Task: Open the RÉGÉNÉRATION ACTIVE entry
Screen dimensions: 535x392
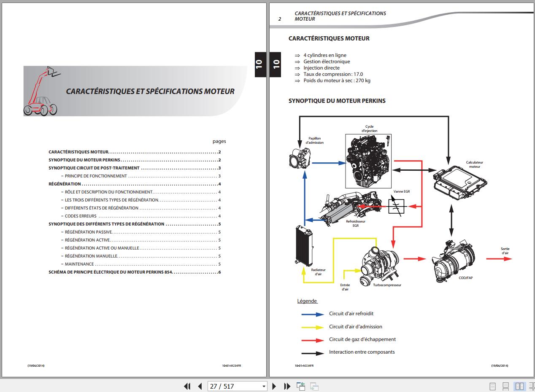Action: (141, 240)
